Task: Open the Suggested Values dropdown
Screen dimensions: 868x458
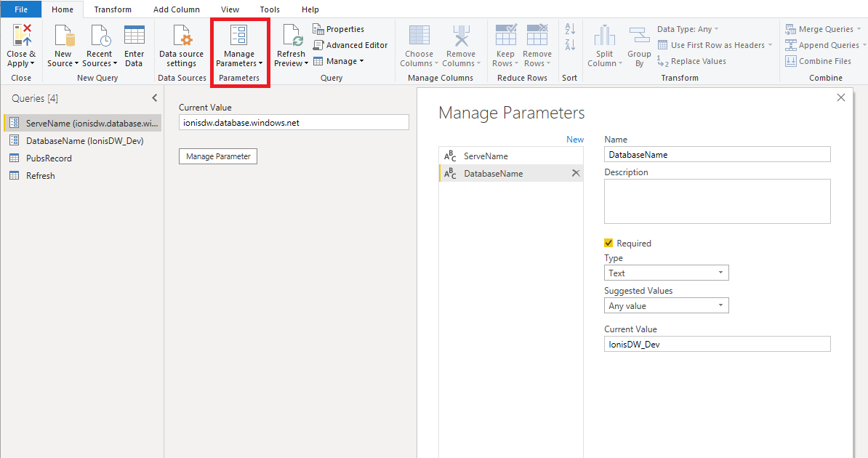Action: click(x=665, y=305)
